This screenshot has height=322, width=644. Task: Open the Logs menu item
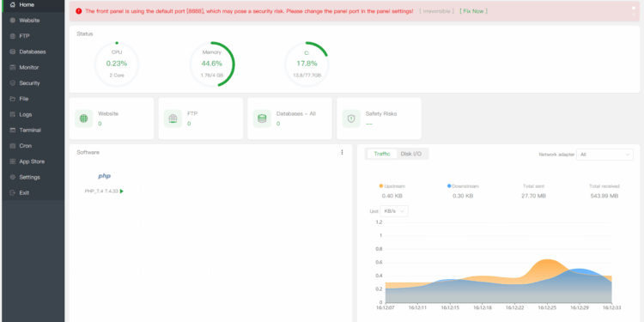point(33,114)
